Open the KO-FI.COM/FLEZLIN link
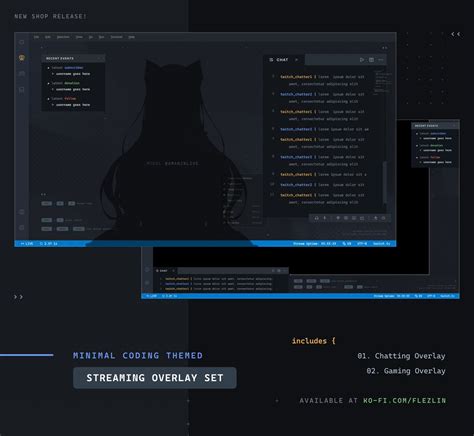474x436 pixels. click(x=404, y=400)
